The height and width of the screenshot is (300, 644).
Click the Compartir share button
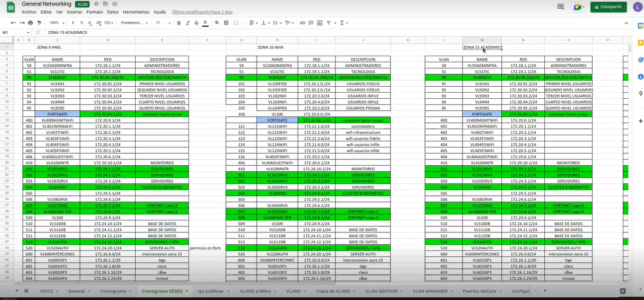pyautogui.click(x=608, y=7)
